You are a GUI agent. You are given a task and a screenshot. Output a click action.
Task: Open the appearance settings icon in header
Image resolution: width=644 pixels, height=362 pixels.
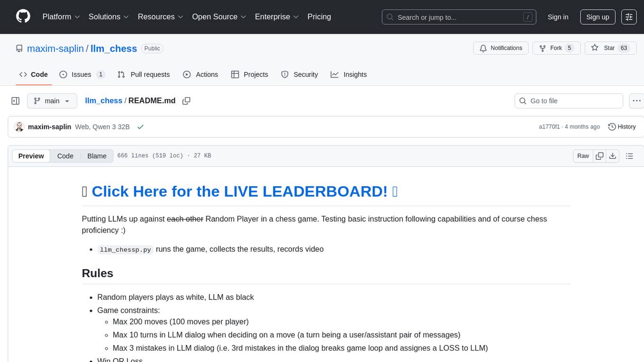click(629, 17)
